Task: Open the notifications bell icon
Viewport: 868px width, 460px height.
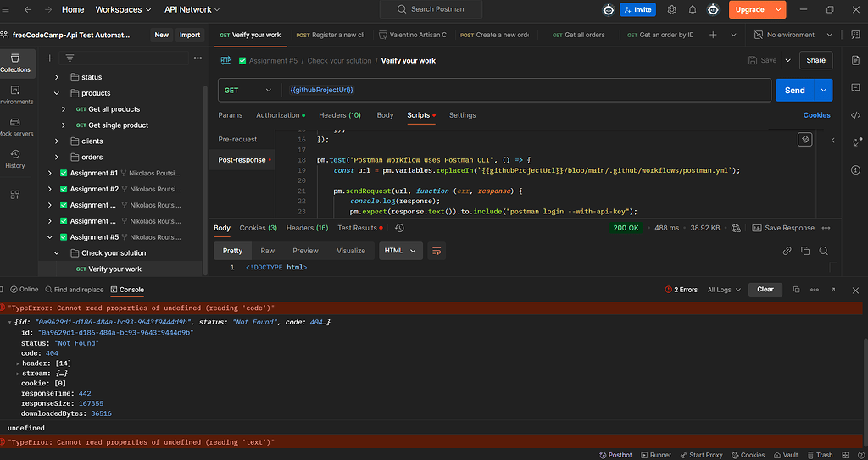Action: (x=693, y=9)
